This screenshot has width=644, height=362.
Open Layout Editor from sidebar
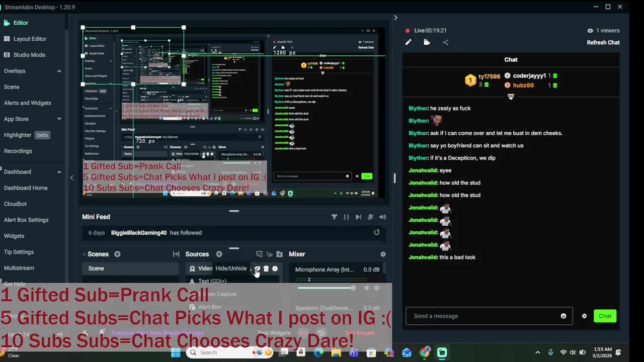point(30,39)
